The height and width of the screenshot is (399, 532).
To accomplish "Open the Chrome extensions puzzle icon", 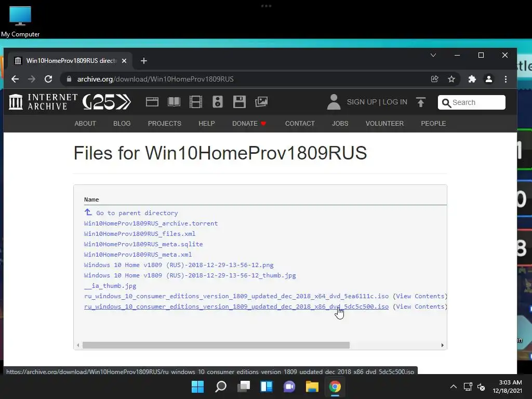I will click(x=472, y=79).
